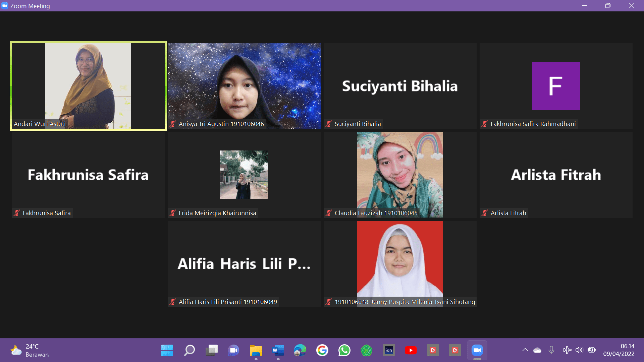Screen dimensions: 644x362
Task: Click the airplane mode tray icon
Action: coord(567,350)
